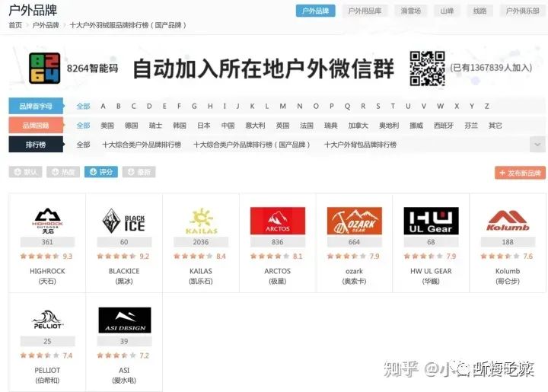Open the ARCTOS red logo
548x392 pixels.
click(x=278, y=221)
